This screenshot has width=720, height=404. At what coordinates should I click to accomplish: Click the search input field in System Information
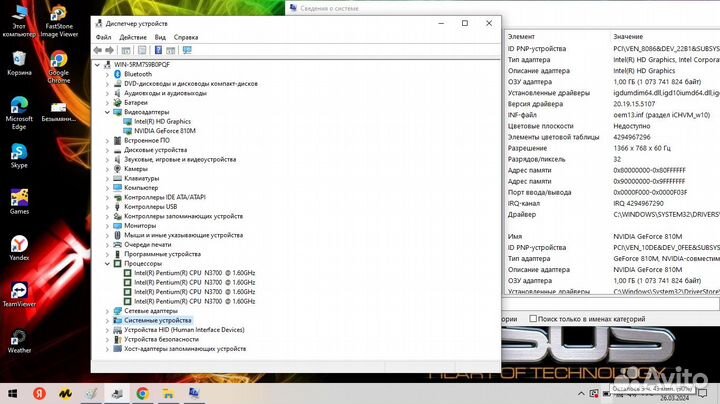coord(611,304)
